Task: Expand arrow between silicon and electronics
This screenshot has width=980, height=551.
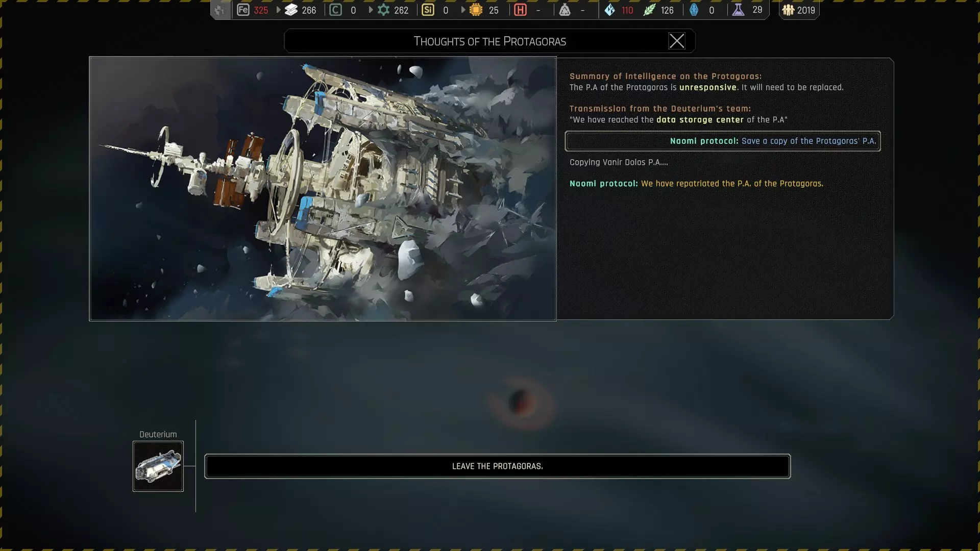Action: point(463,10)
